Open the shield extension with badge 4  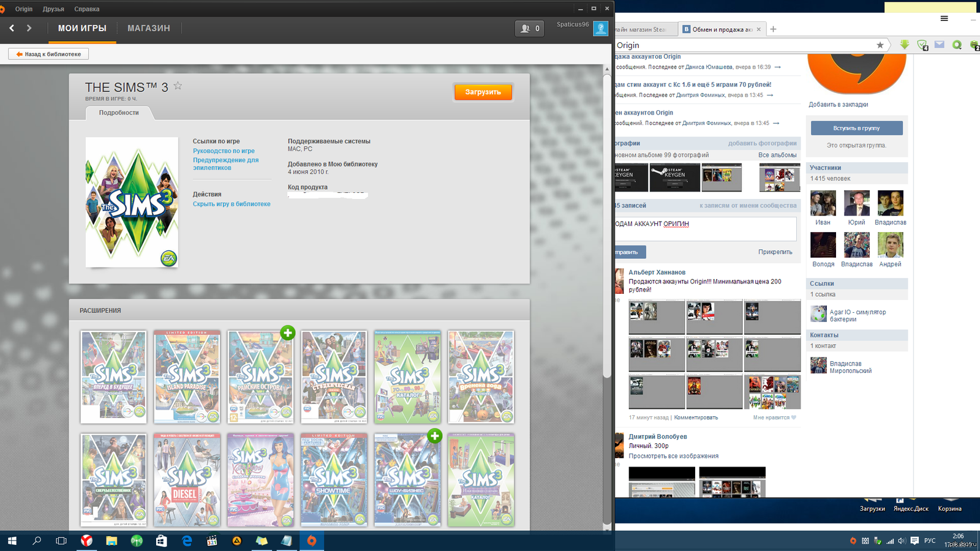922,45
